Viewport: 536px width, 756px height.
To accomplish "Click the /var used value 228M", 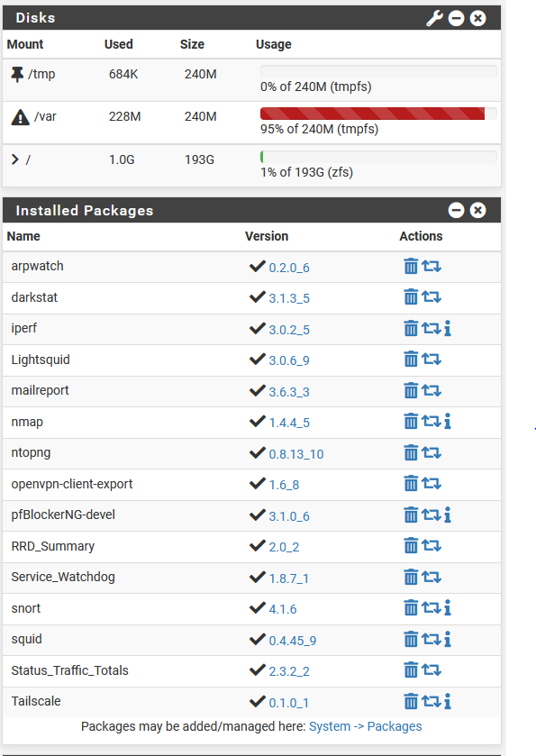I will point(125,116).
